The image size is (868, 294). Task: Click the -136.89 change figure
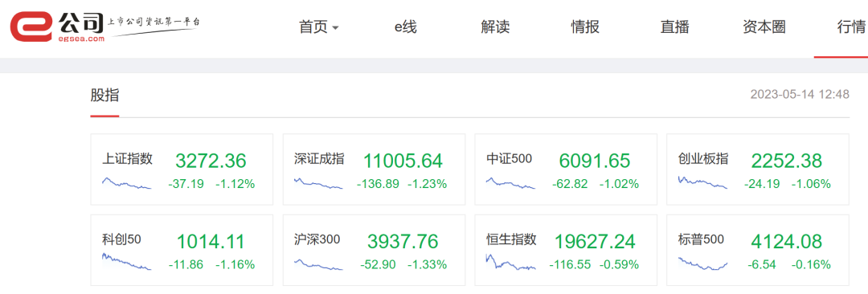click(x=378, y=185)
